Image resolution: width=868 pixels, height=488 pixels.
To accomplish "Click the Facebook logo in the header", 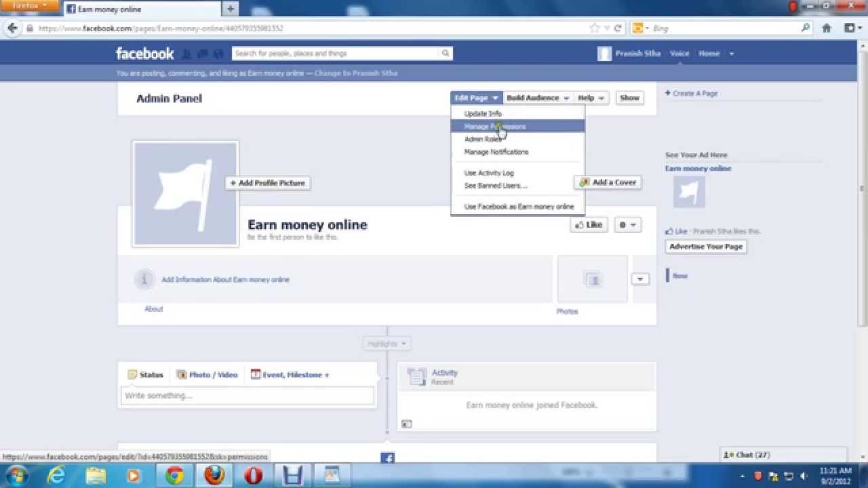I will pyautogui.click(x=144, y=54).
